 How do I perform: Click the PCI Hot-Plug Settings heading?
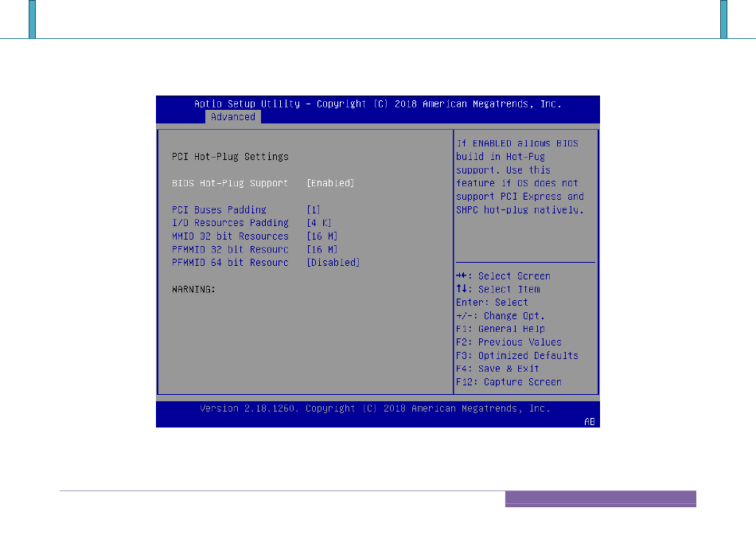(x=230, y=157)
